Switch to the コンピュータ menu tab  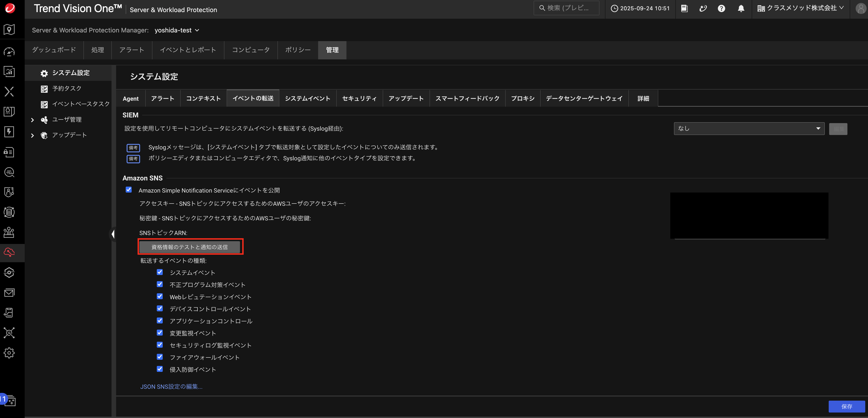(251, 50)
